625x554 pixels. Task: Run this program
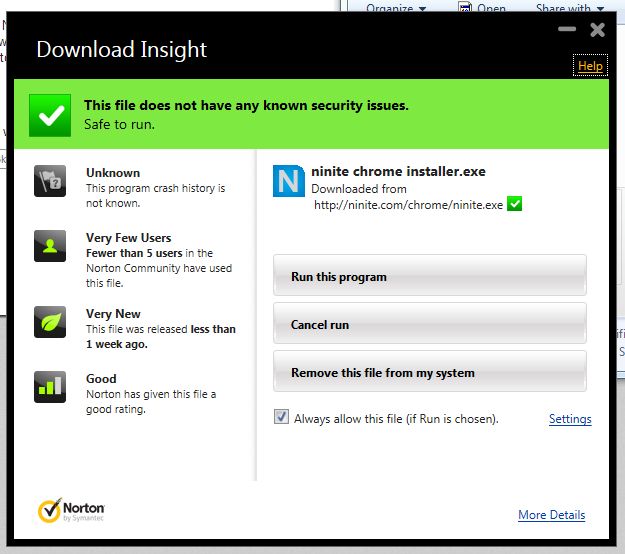tap(430, 275)
